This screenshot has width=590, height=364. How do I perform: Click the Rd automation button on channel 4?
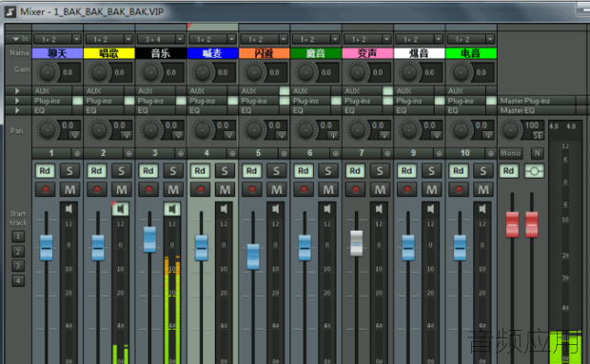[x=200, y=171]
